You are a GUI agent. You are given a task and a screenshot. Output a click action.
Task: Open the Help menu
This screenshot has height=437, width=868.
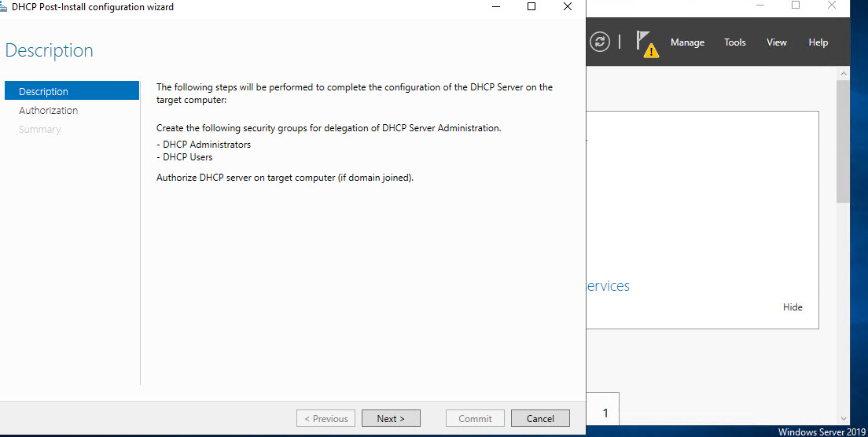pyautogui.click(x=818, y=42)
